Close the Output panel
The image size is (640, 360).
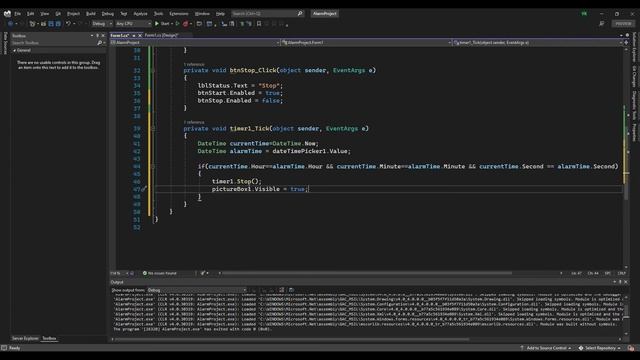point(626,282)
